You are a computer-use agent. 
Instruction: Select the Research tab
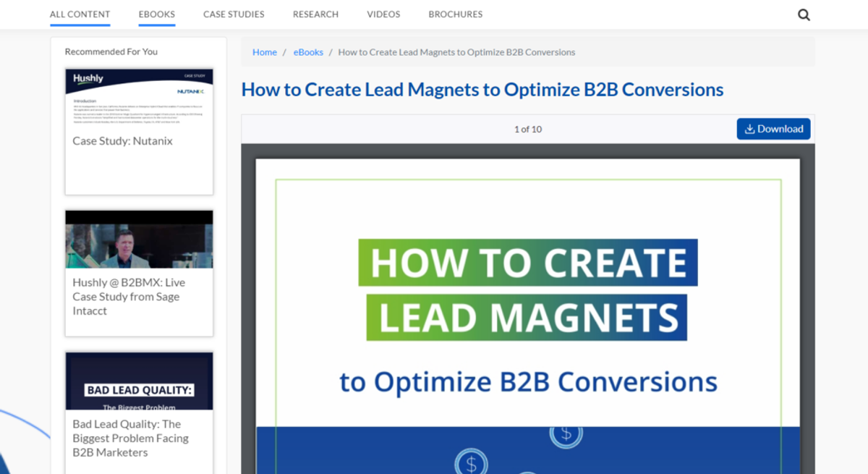(315, 14)
